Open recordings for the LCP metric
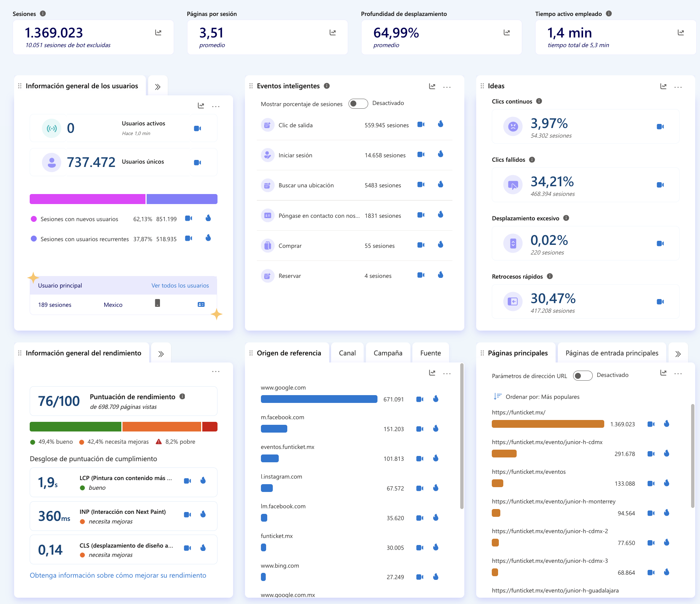700x604 pixels. tap(187, 481)
